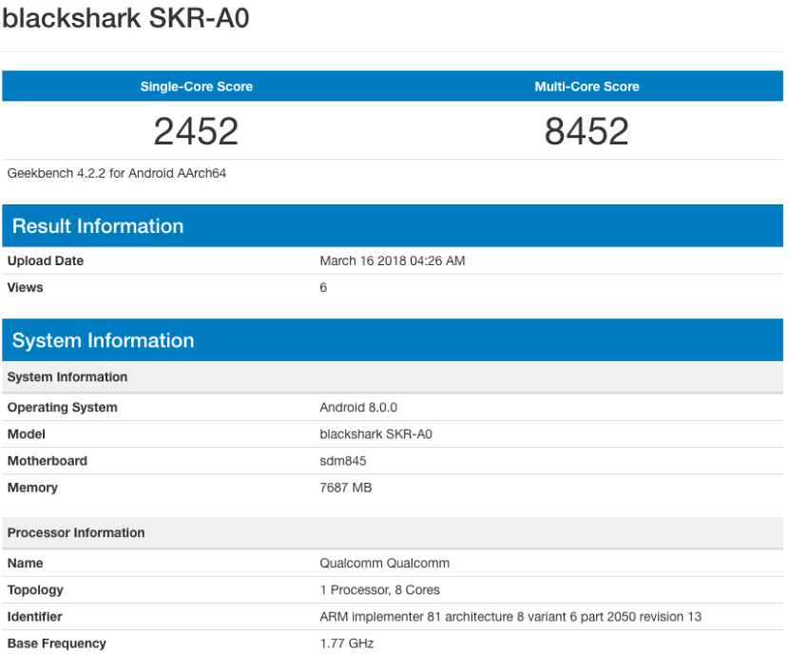Viewport: 789px width, 672px height.
Task: Select the Qualcomm Qualcomm processor name
Action: (384, 563)
